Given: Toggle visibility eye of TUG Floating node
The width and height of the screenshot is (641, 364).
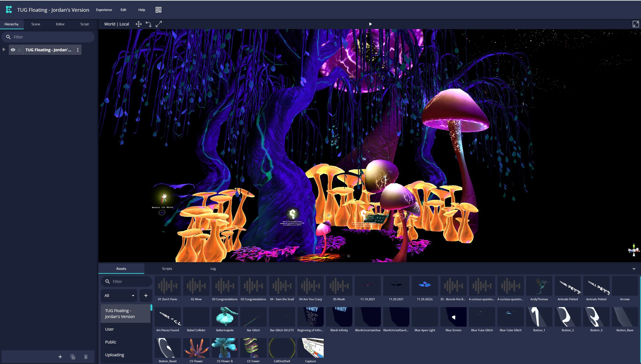Looking at the screenshot, I should [13, 50].
